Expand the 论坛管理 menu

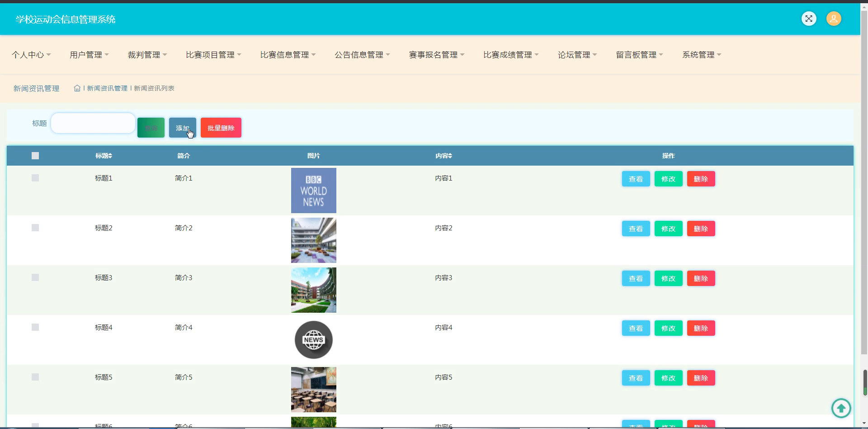pos(577,55)
